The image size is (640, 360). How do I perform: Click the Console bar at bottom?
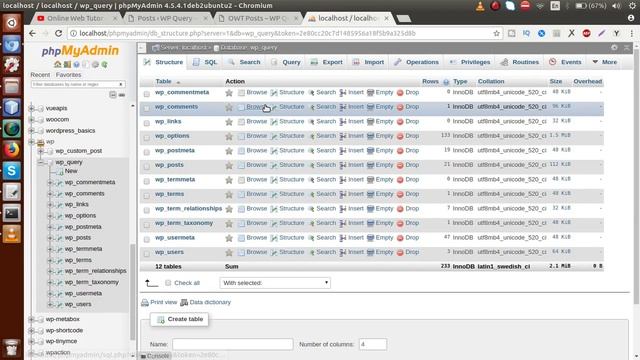[155, 356]
